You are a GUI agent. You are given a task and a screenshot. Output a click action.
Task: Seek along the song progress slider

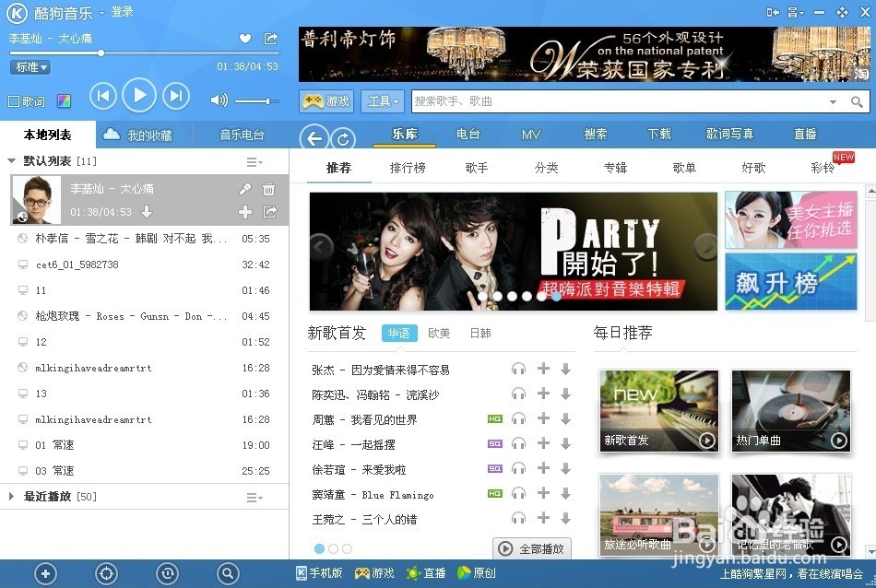click(x=144, y=53)
